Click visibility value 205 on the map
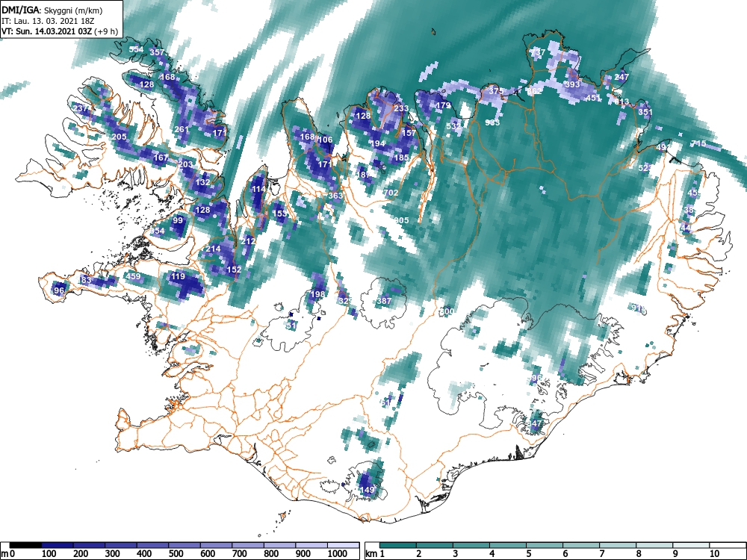This screenshot has width=747, height=560. pyautogui.click(x=119, y=137)
